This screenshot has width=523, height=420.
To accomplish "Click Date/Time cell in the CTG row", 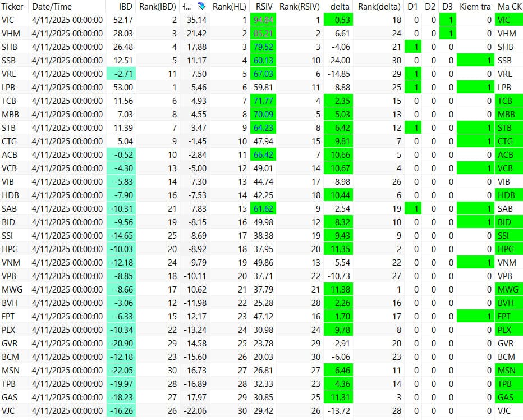I will click(67, 141).
